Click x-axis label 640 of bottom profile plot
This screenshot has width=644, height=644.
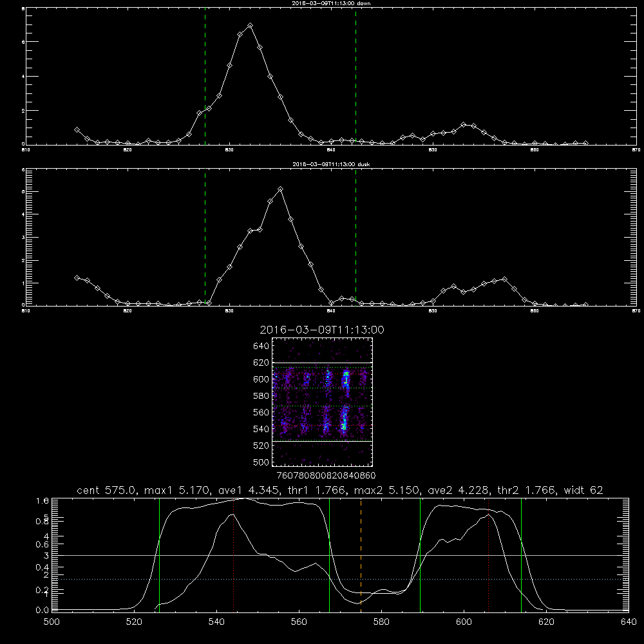coord(629,622)
